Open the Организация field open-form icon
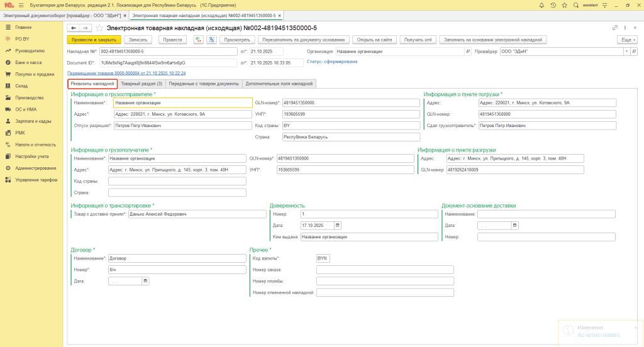 [x=467, y=52]
